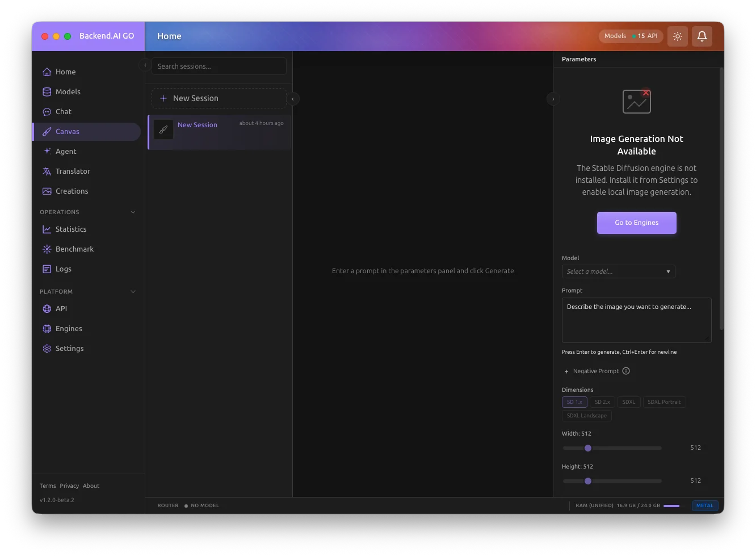Screen dimensions: 756x556
Task: Collapse the PLATFORM sidebar section
Action: click(x=133, y=292)
